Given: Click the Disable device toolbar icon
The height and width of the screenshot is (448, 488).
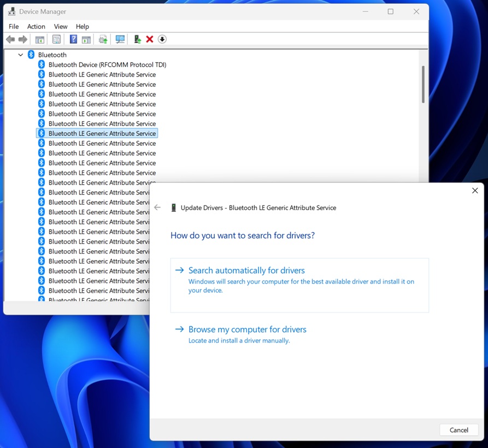Looking at the screenshot, I should click(162, 39).
